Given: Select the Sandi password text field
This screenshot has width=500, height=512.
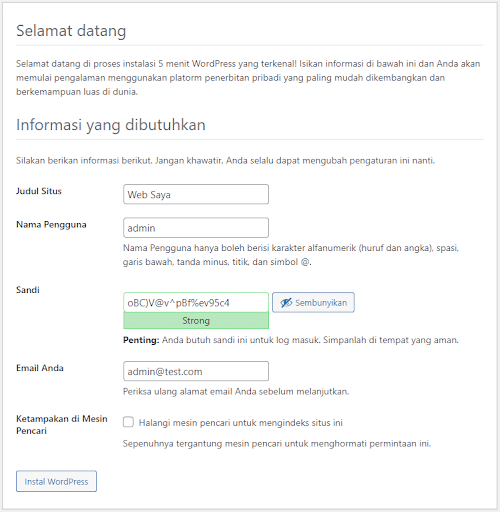Looking at the screenshot, I should tap(196, 302).
